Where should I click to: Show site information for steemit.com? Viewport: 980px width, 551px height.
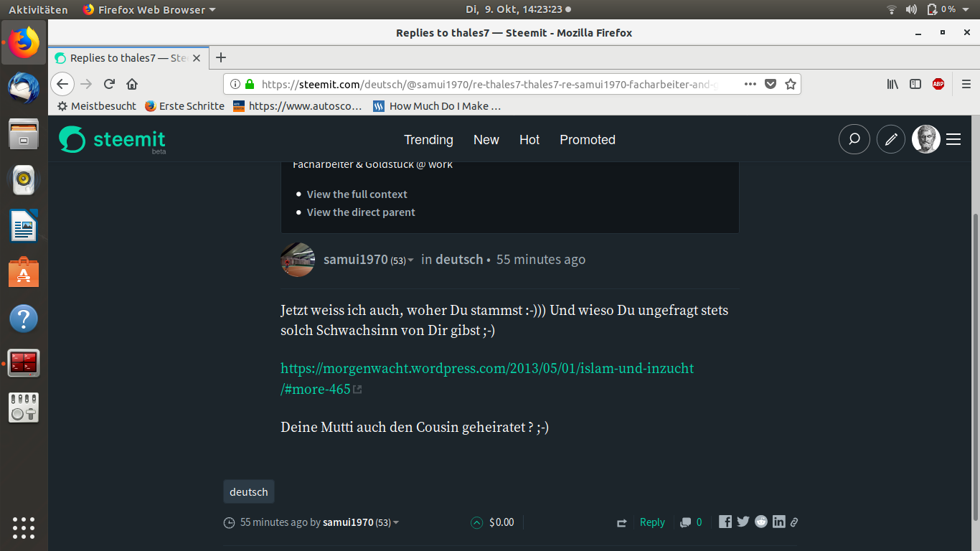[x=235, y=84]
